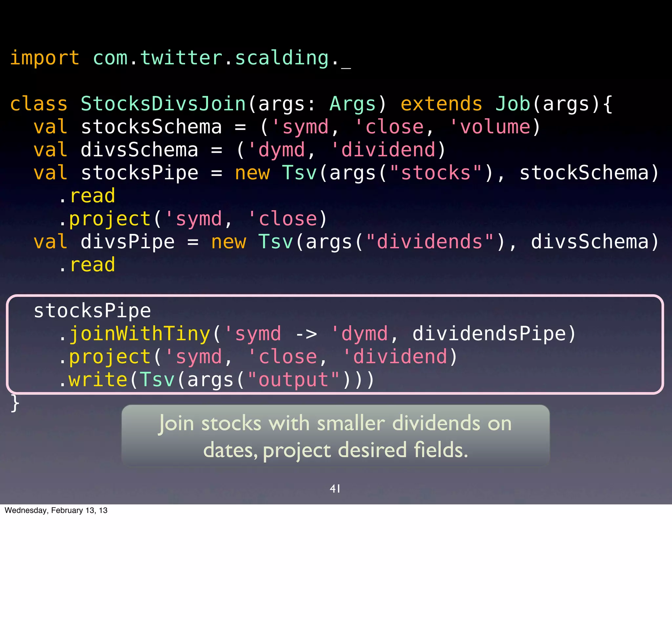Click the 'import com.twitter.scalding._' line
672x620 pixels.
pyautogui.click(x=180, y=58)
